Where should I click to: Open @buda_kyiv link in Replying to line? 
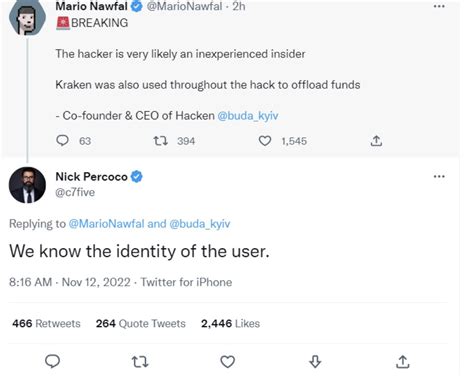[200, 224]
